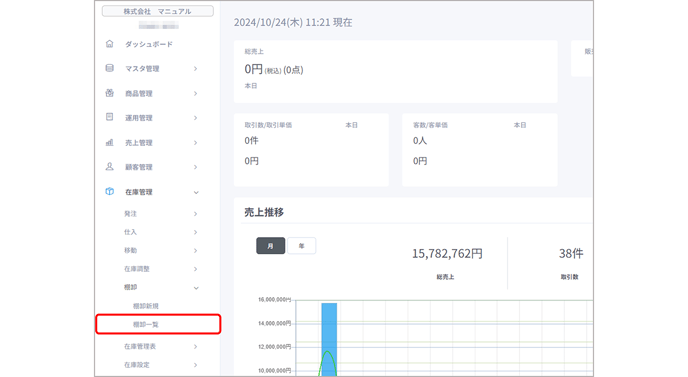
Task: Expand the 商品管理 chevron
Action: coord(196,93)
